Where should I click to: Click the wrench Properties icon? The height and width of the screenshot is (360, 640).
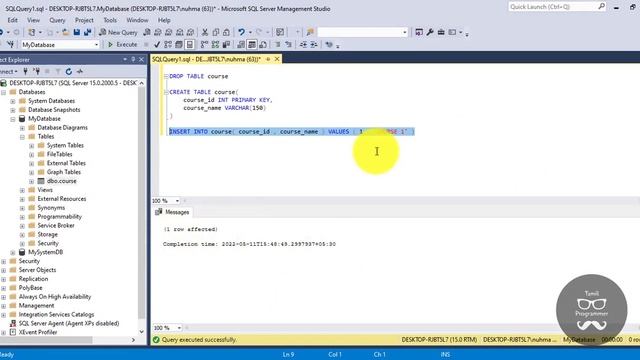pos(430,32)
